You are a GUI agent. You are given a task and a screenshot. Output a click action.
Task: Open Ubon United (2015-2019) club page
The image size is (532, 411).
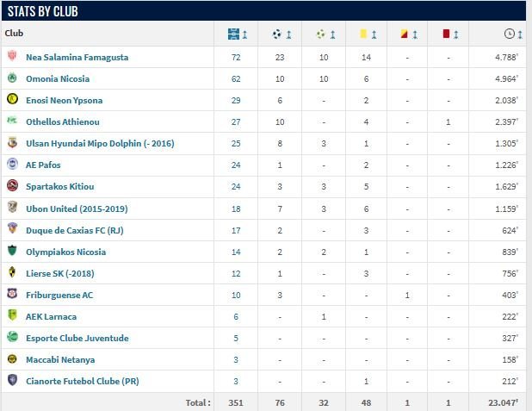point(77,209)
